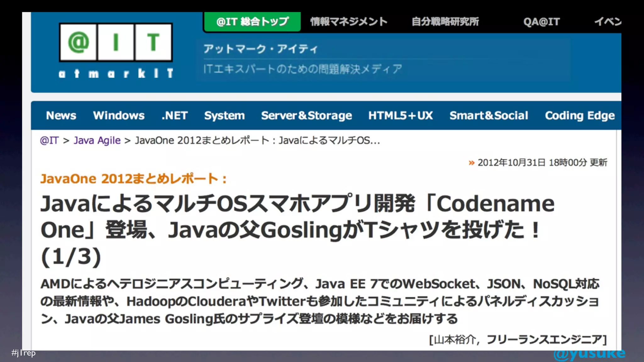Click the アットマーク・アイティ tagline
Viewport: 644px width, 362px height.
261,49
